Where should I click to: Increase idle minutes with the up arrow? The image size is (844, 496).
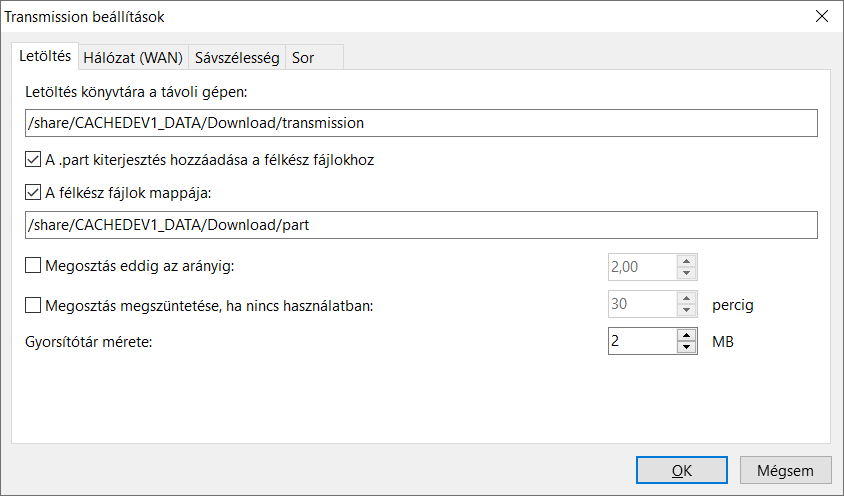pos(686,298)
